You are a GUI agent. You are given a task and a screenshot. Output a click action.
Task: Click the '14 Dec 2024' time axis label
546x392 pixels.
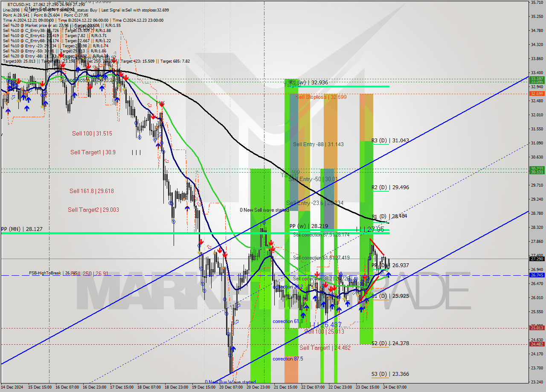pyautogui.click(x=11, y=387)
